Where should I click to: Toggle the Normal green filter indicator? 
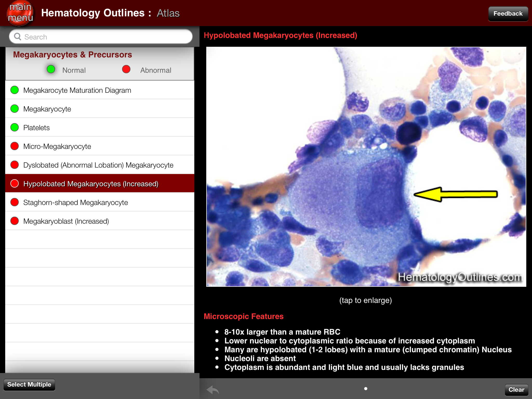click(51, 69)
